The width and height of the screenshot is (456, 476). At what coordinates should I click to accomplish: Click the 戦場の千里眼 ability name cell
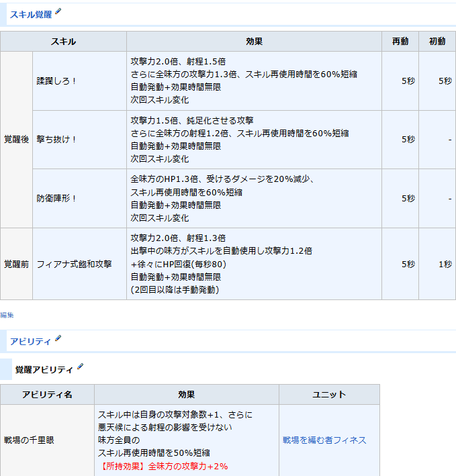pos(27,440)
